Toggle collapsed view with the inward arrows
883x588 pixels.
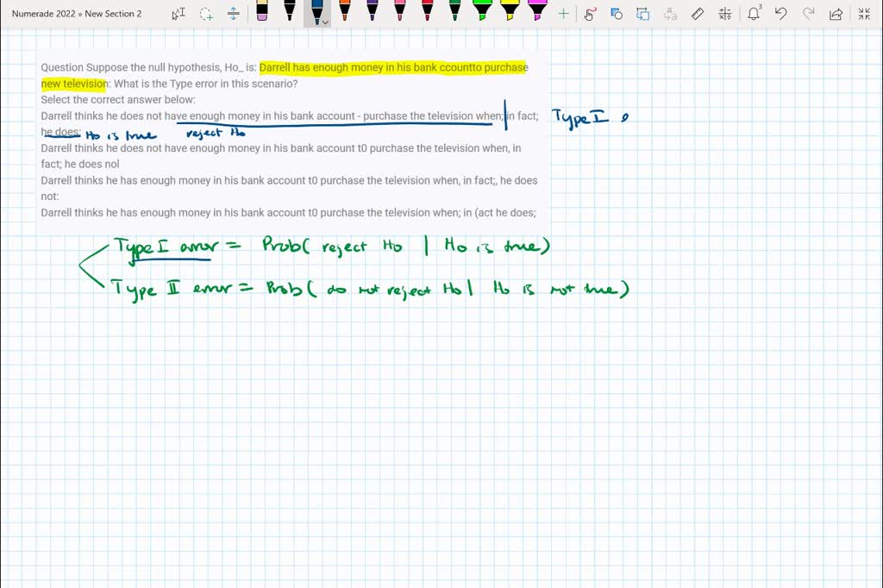point(864,13)
